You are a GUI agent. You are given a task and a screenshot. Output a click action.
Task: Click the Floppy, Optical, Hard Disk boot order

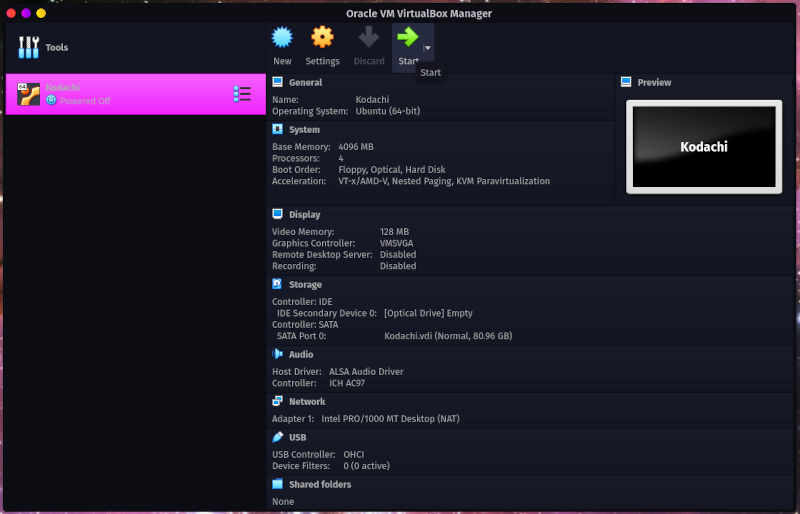click(x=392, y=169)
